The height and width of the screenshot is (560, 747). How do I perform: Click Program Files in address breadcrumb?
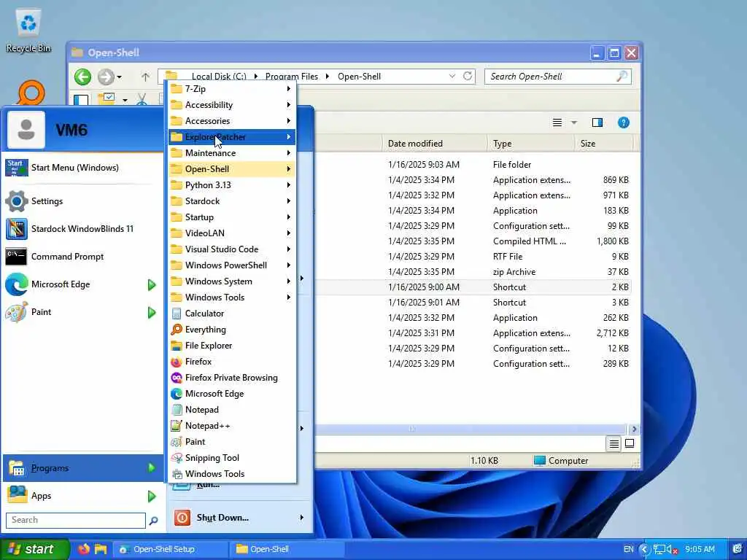pyautogui.click(x=292, y=76)
